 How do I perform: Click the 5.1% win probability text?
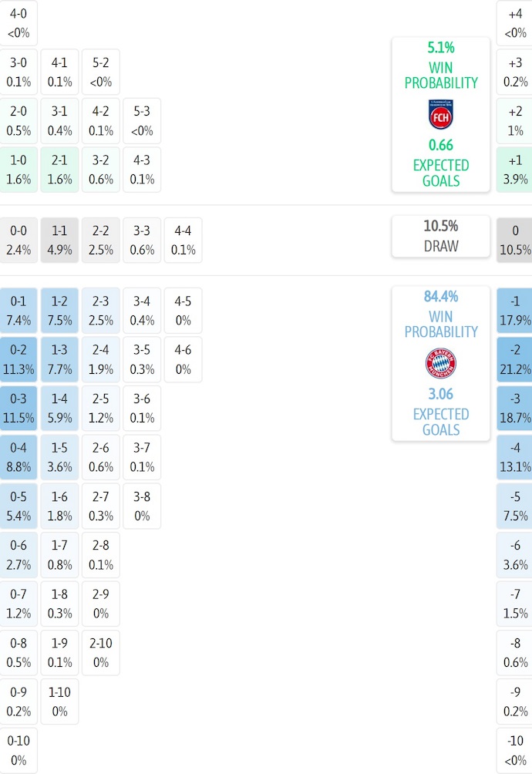tap(441, 48)
